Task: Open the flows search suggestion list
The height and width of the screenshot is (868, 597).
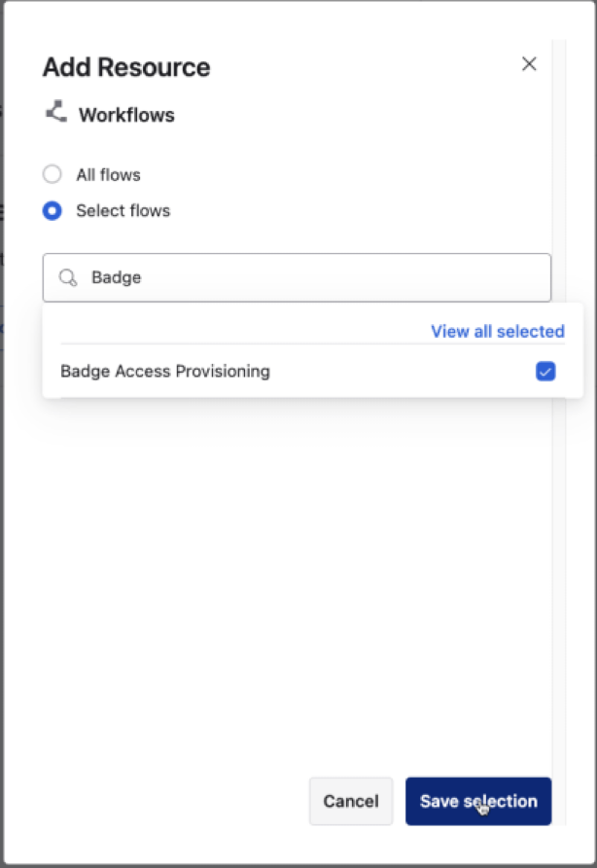Action: (x=298, y=277)
